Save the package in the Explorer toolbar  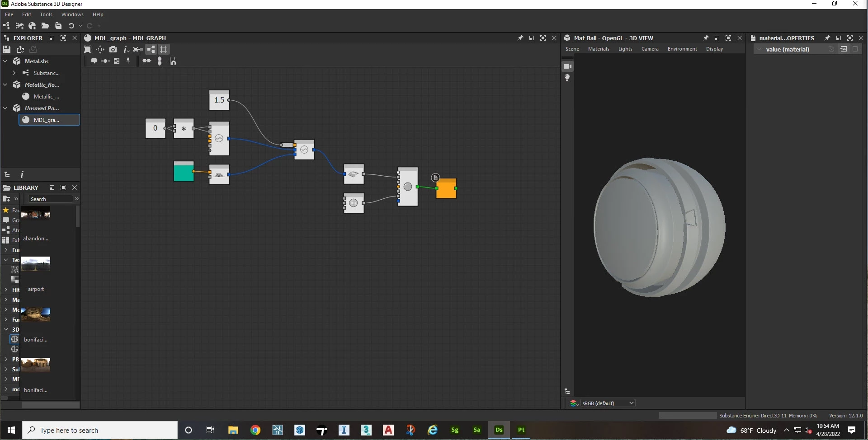coord(6,49)
